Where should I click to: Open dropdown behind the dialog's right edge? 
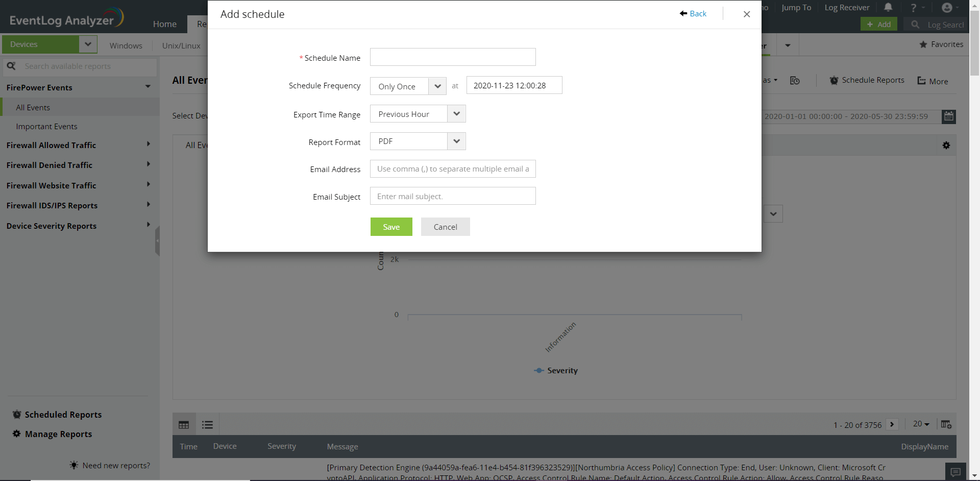(773, 213)
